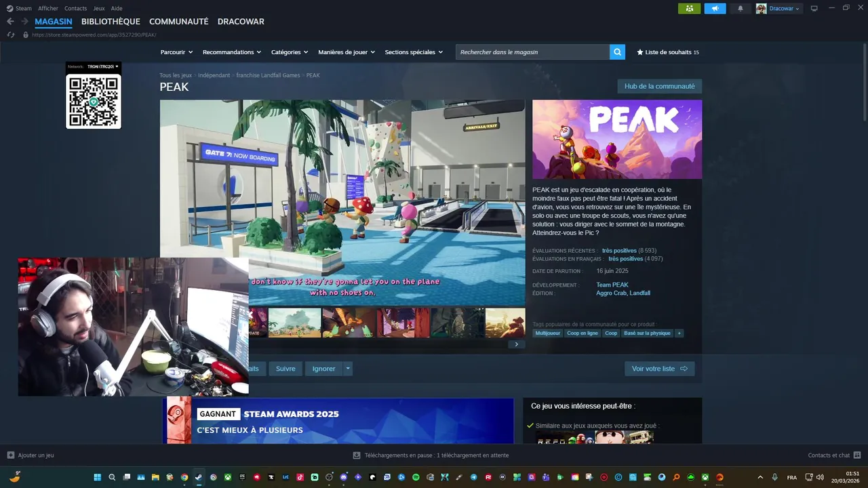Open Epic Games from the taskbar
Screen dimensions: 868x488
point(242,477)
